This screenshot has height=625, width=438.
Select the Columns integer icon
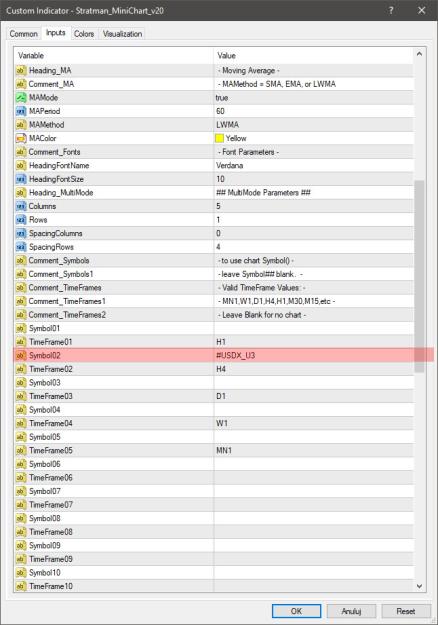coord(21,206)
